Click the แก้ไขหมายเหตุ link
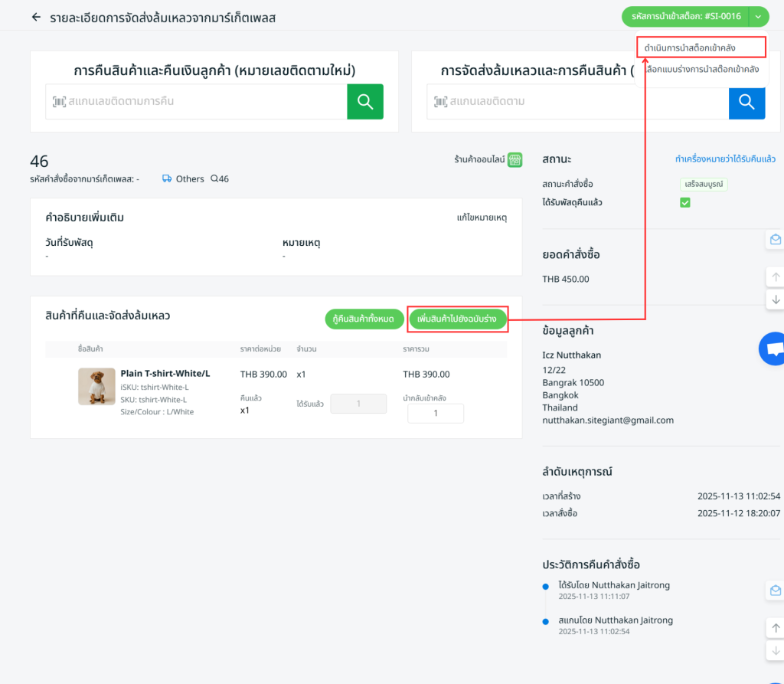Screen dimensions: 784x684 point(482,218)
